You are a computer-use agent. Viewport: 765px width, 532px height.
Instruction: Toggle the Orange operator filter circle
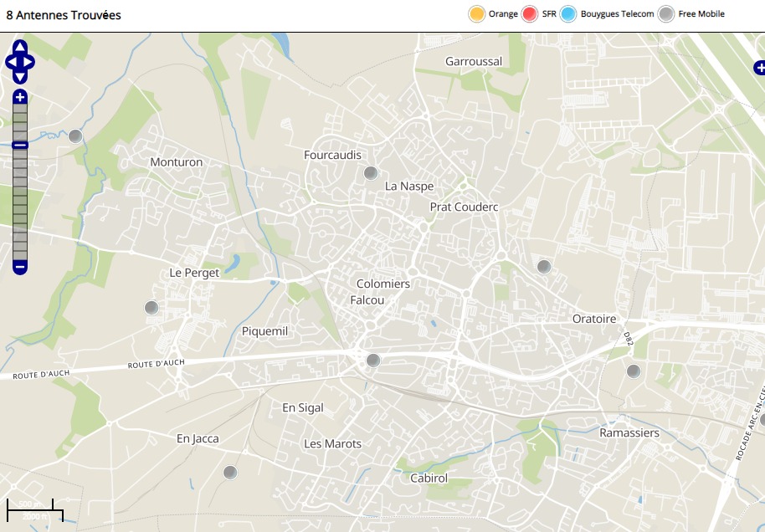477,14
